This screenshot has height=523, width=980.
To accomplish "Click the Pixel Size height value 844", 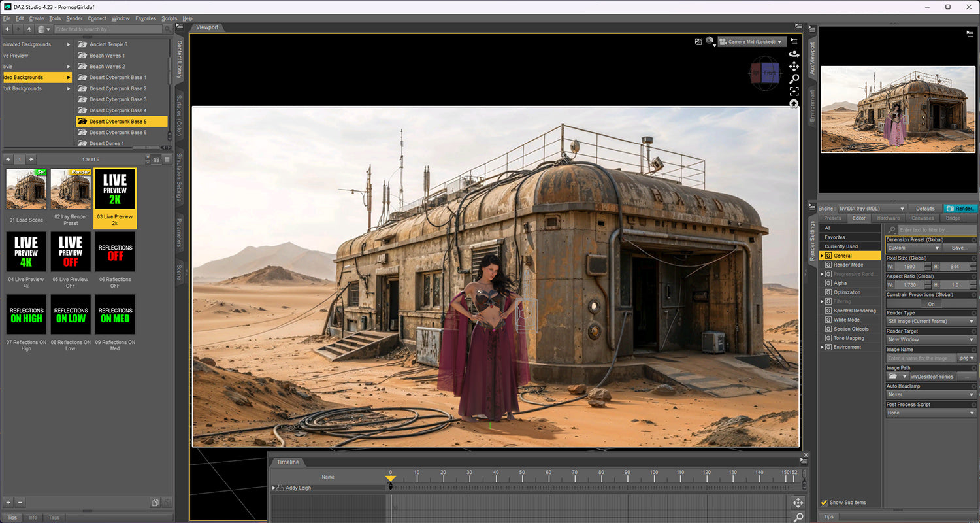I will click(955, 267).
